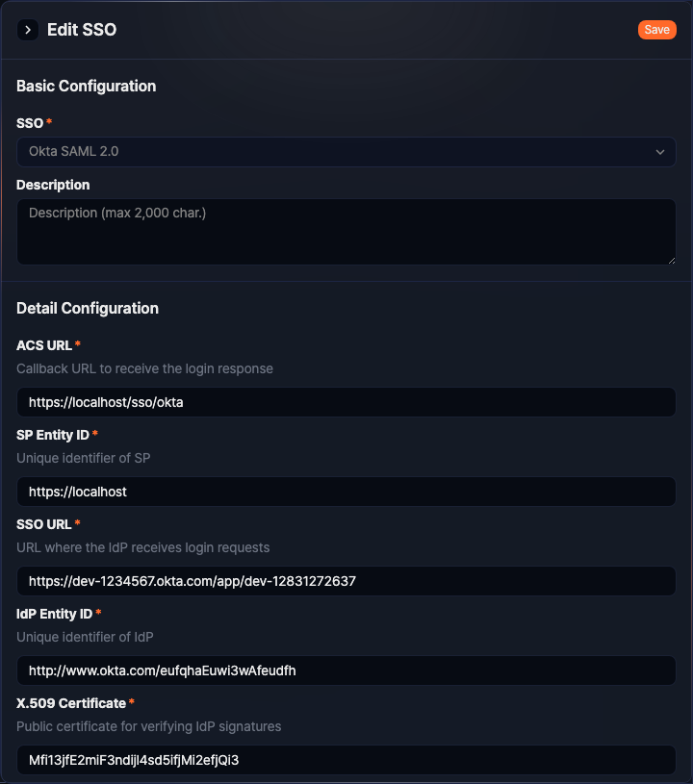
Task: Click the Description textarea resize handle
Action: pos(671,260)
